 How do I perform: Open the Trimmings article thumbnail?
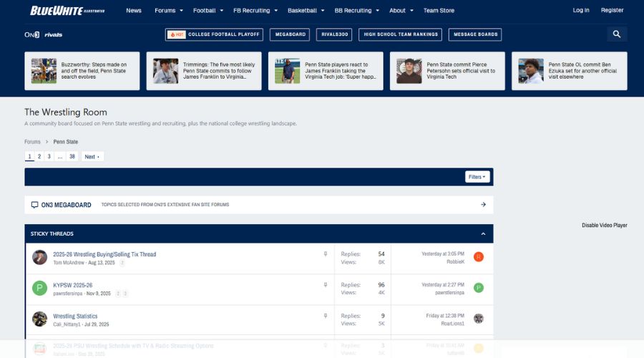pos(165,71)
